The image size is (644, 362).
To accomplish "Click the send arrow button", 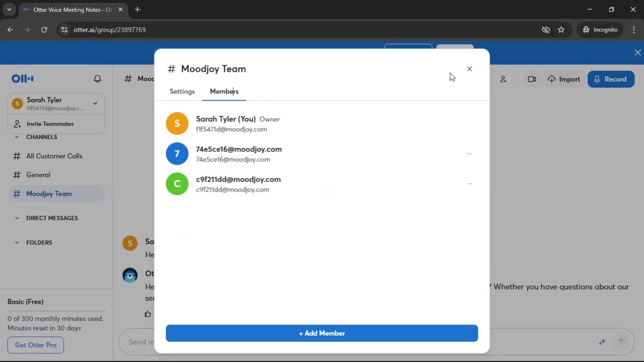I will (x=621, y=342).
